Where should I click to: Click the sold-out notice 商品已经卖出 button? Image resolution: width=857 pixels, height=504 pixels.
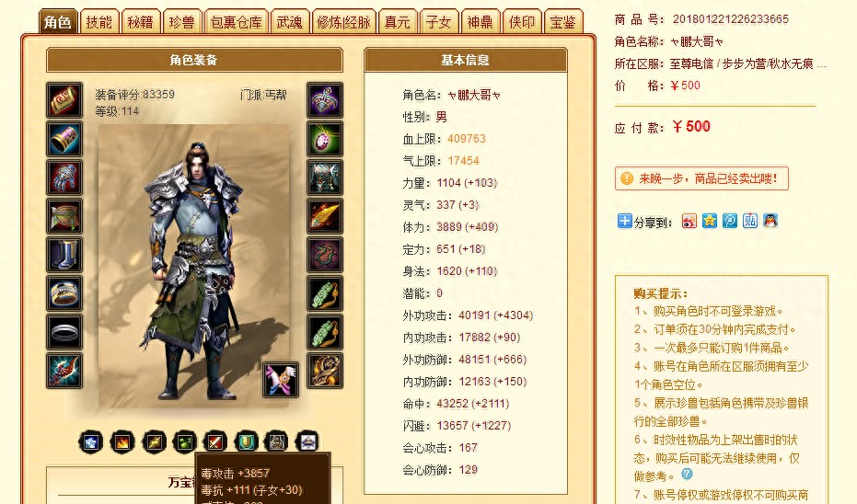[x=701, y=178]
